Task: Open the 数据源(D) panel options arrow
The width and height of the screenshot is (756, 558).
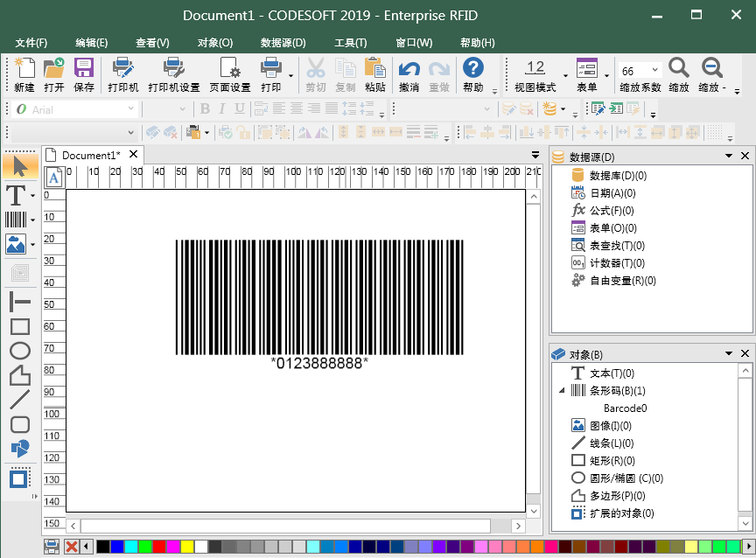Action: (x=729, y=156)
